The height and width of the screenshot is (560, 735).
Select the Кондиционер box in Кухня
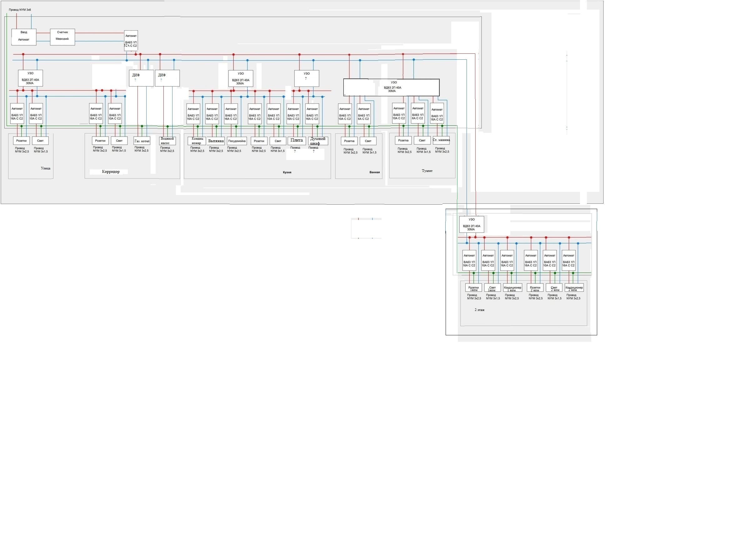pos(197,141)
